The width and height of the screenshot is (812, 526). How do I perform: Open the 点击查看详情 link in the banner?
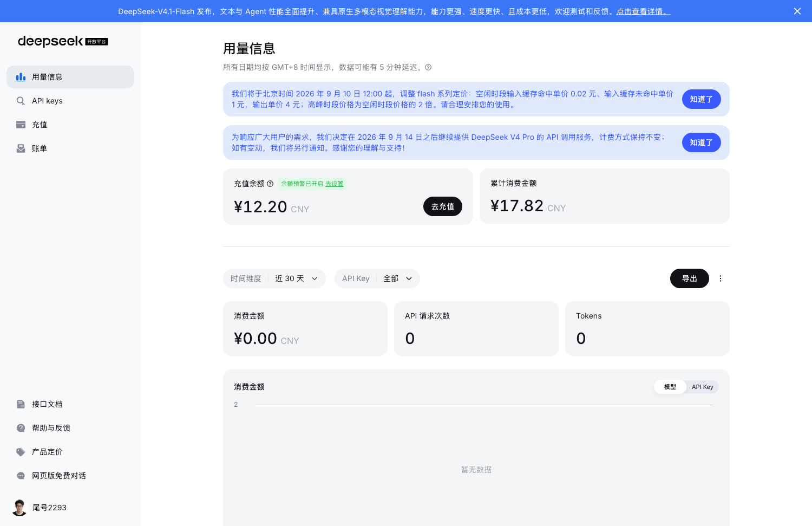point(644,11)
